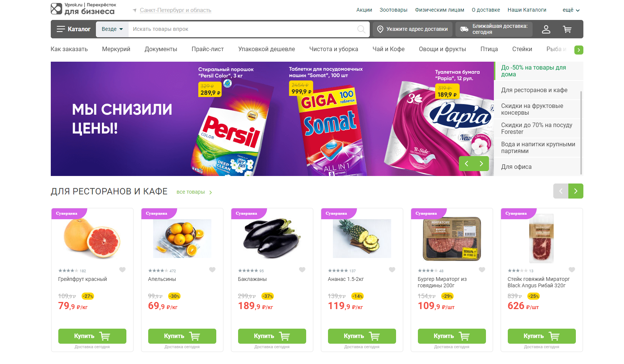Click the search magnifier icon

[361, 29]
